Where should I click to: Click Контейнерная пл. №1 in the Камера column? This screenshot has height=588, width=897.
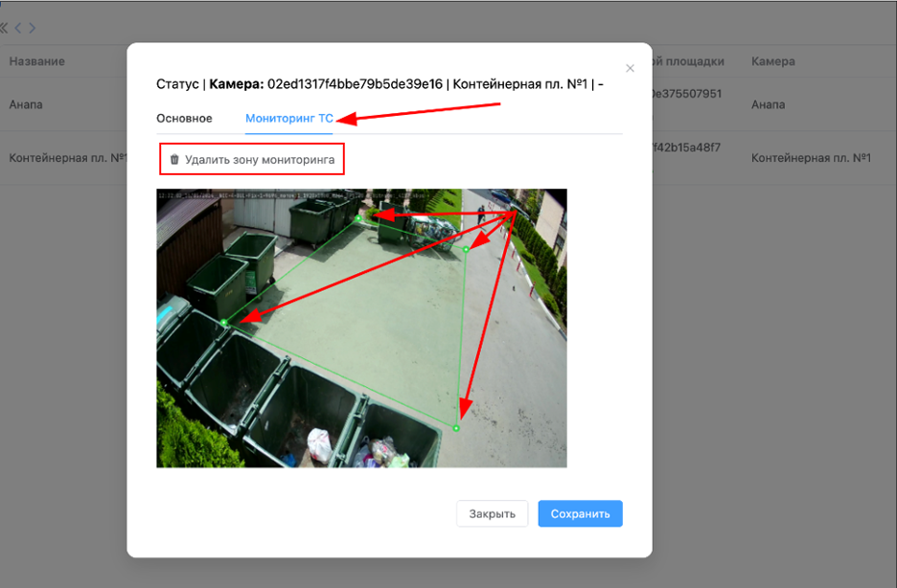(810, 157)
